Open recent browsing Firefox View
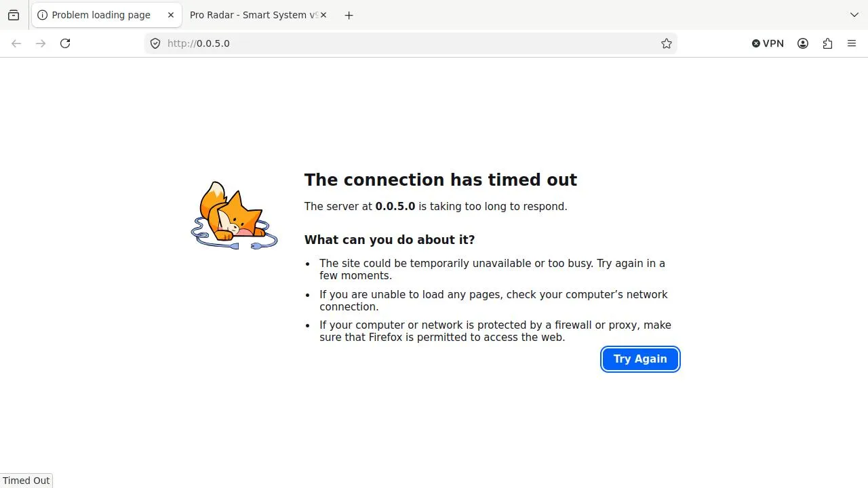 [14, 15]
